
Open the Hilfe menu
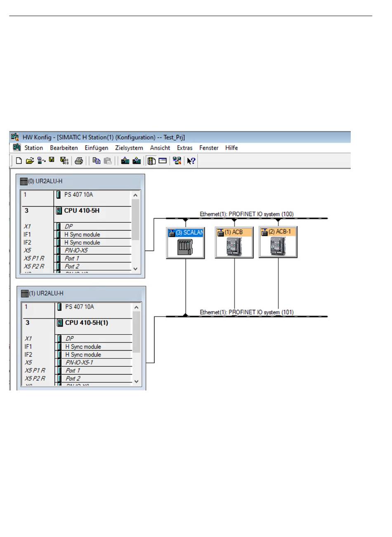click(x=231, y=148)
